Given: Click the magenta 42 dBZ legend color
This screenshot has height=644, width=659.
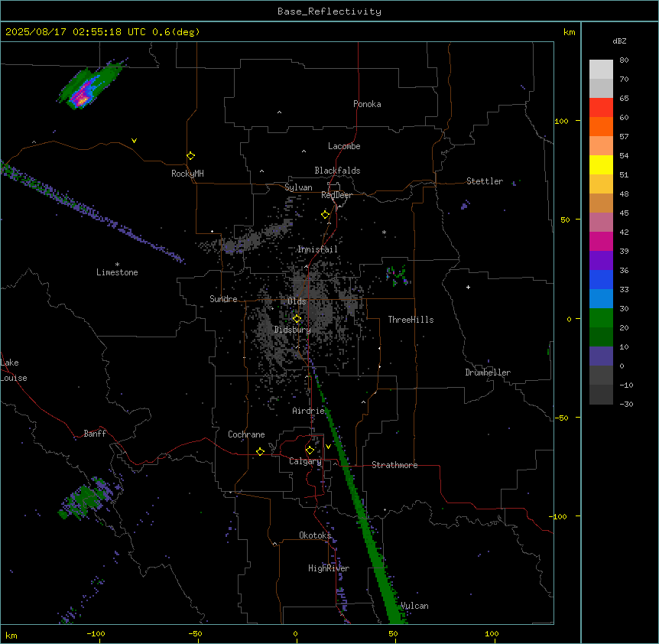Looking at the screenshot, I should tap(601, 241).
